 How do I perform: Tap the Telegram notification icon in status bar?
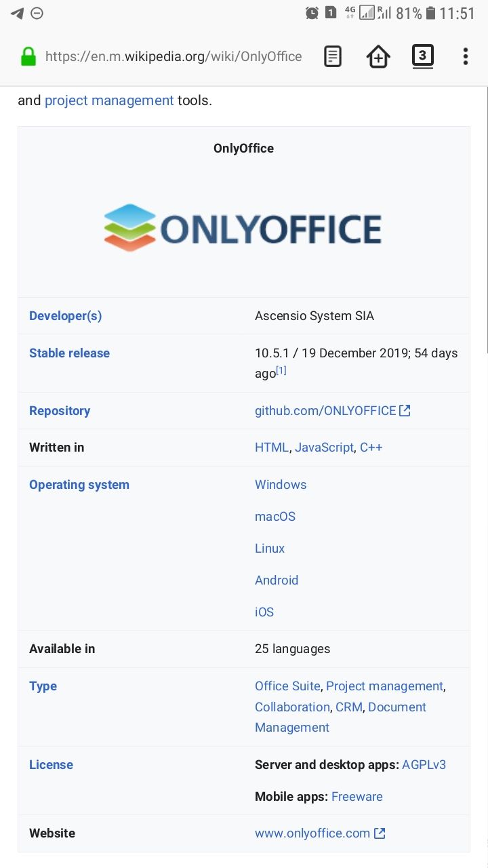point(17,13)
